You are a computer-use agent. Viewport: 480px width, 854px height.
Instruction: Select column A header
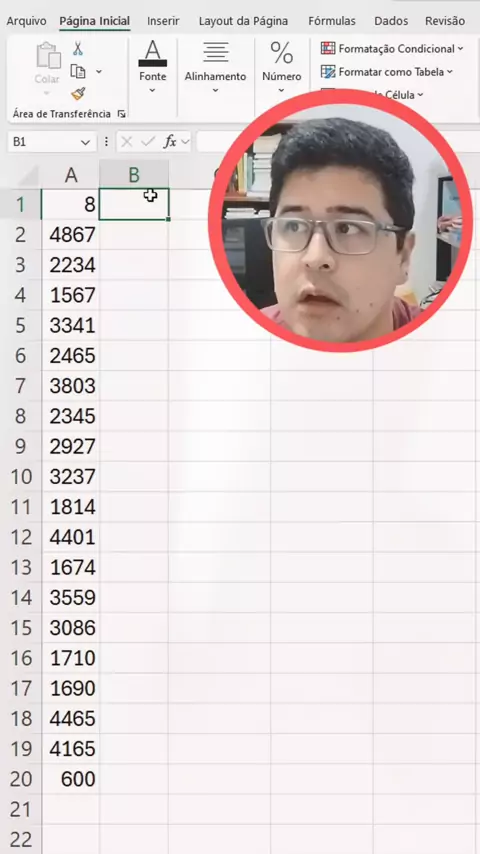[71, 175]
